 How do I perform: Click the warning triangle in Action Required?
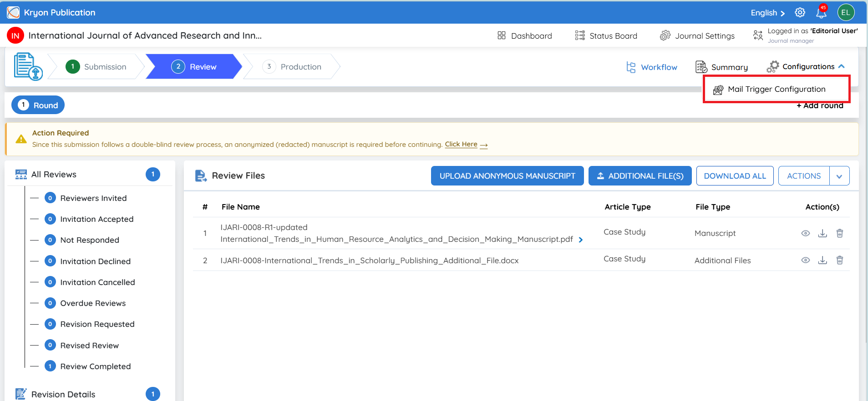click(21, 139)
